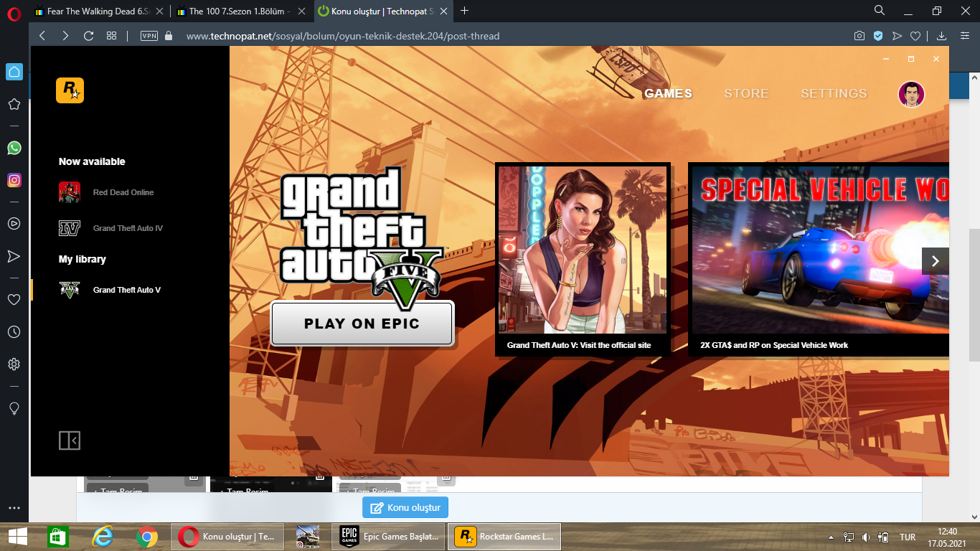Show hidden system tray icons
This screenshot has width=980, height=551.
[831, 537]
